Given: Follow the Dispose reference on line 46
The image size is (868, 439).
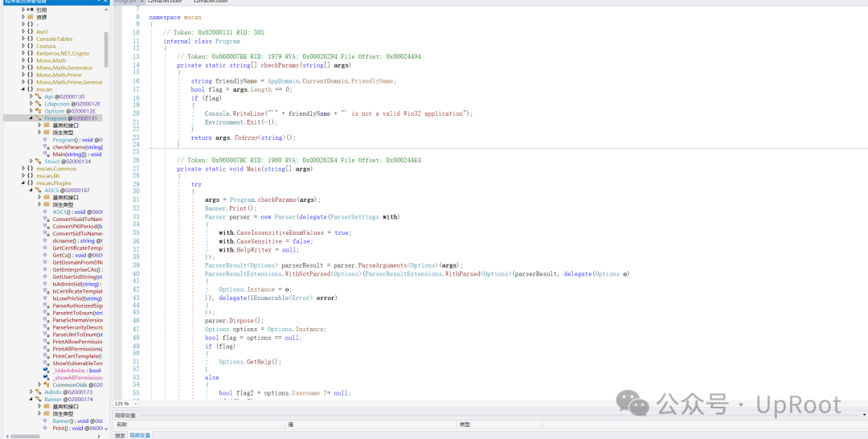Looking at the screenshot, I should click(x=240, y=320).
